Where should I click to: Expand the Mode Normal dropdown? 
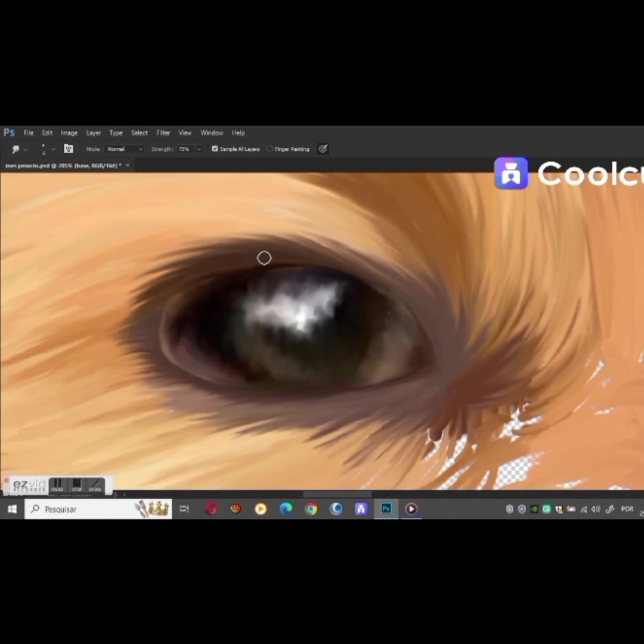coord(123,149)
